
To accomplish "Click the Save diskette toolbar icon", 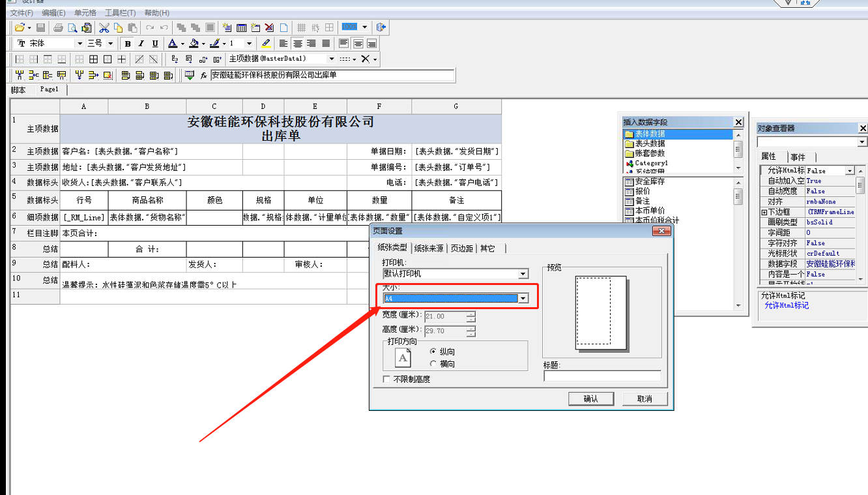I will 40,27.
